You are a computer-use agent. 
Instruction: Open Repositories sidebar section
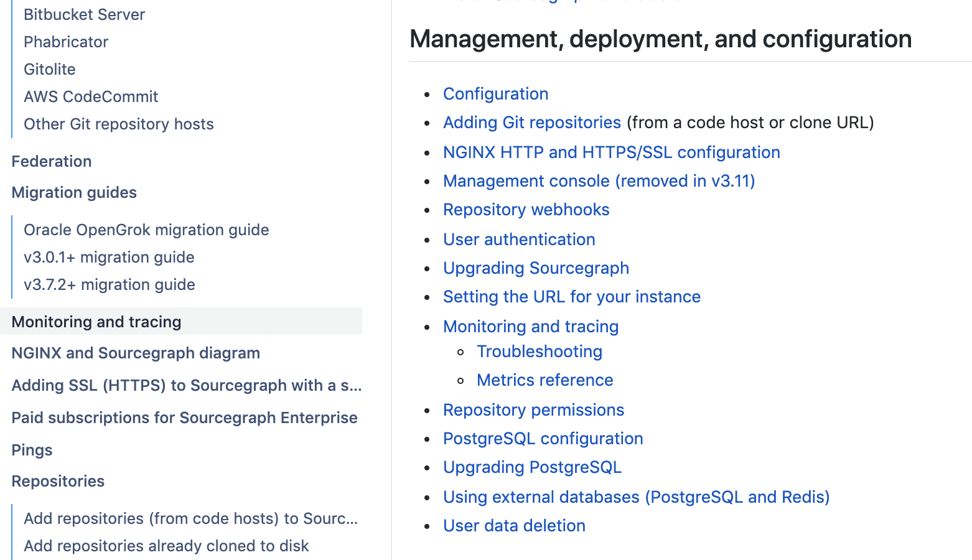click(x=58, y=481)
